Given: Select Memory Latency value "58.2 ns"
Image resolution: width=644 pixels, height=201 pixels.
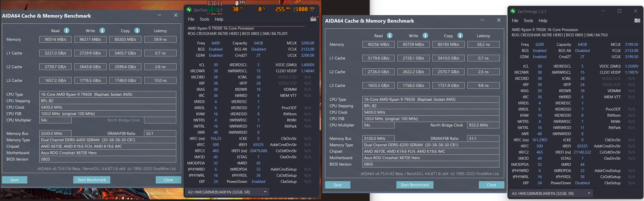Looking at the screenshot, I should 483,44.
